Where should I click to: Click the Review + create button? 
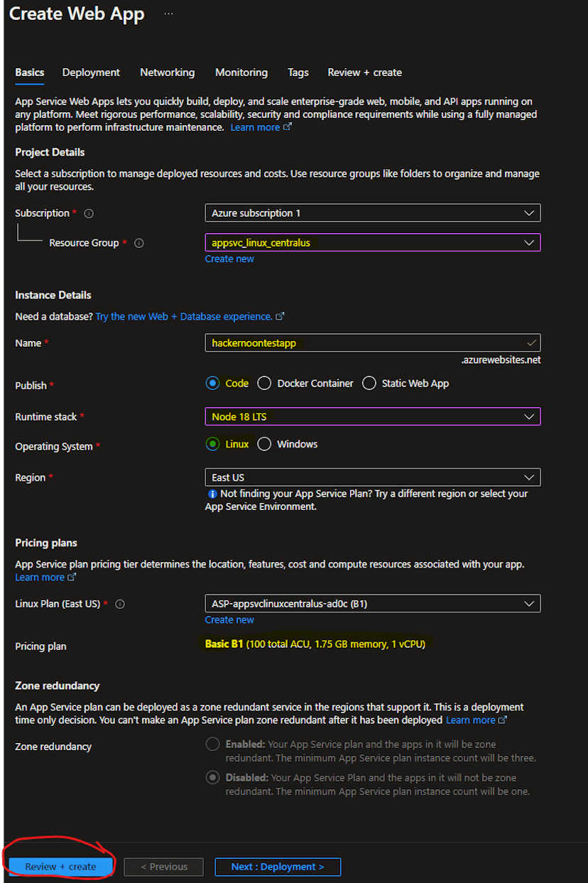point(59,866)
